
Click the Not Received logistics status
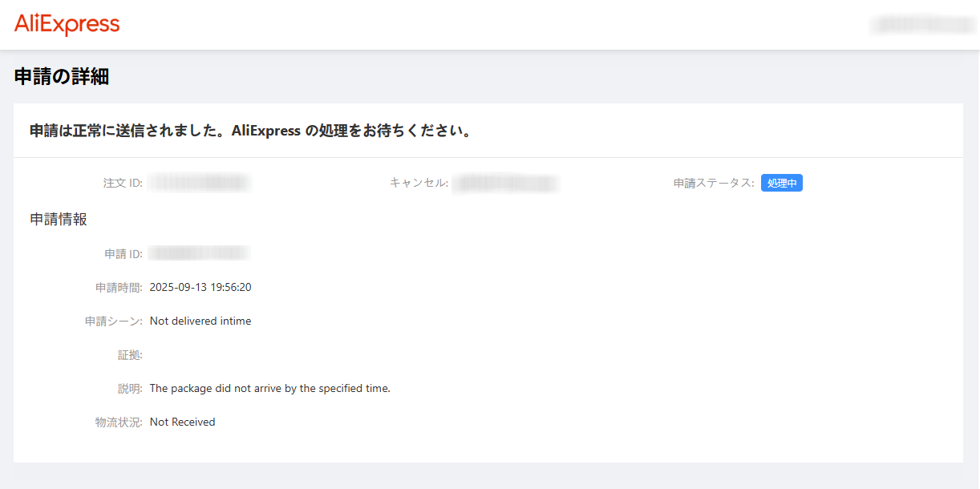point(182,422)
